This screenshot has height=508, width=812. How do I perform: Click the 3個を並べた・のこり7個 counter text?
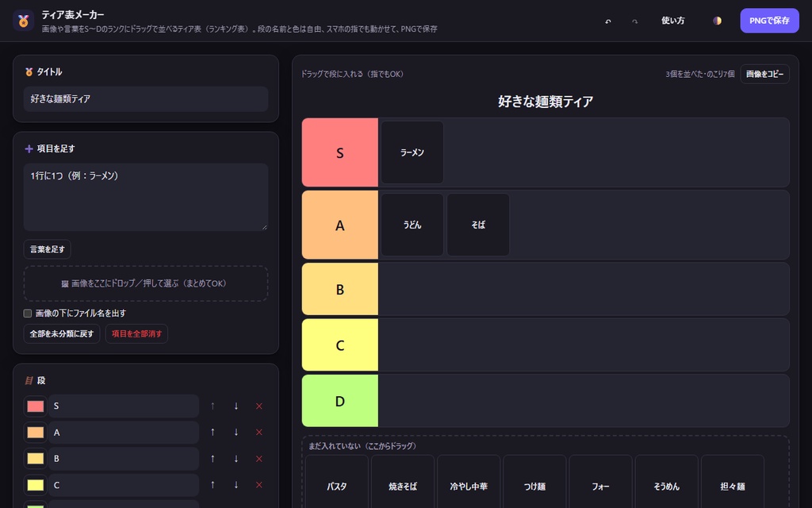coord(699,74)
